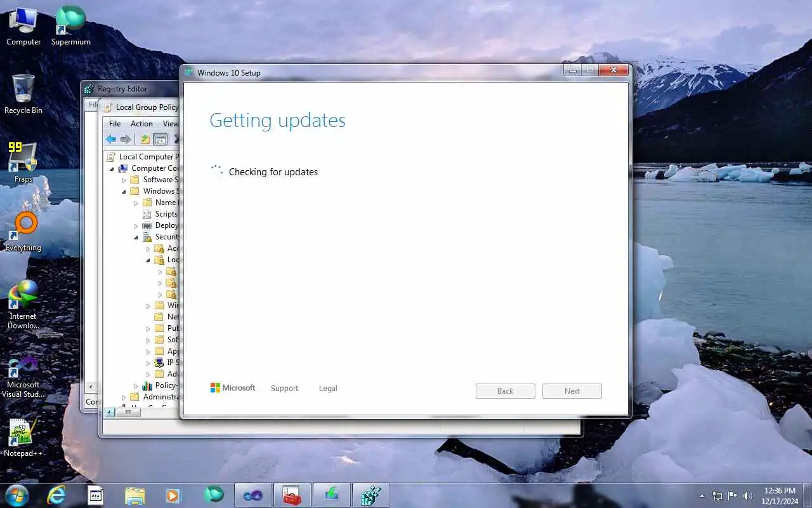Click the Registry Editor window title bar

(130, 89)
